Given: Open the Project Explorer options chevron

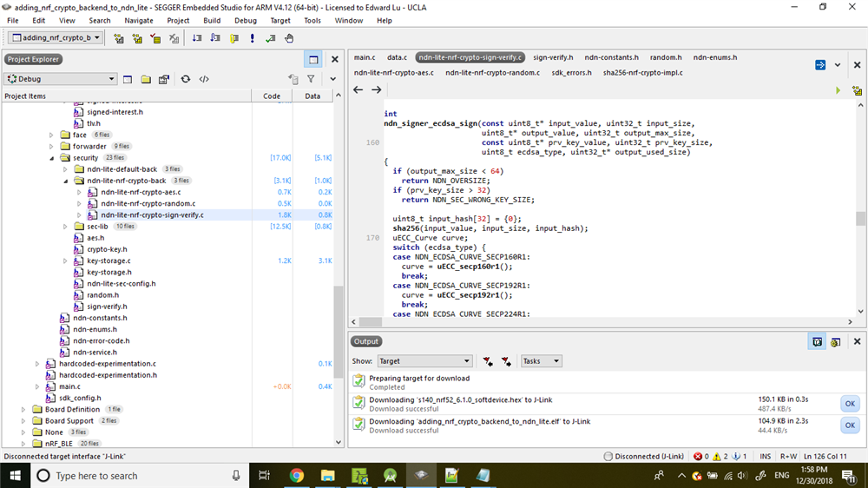Looking at the screenshot, I should (332, 79).
